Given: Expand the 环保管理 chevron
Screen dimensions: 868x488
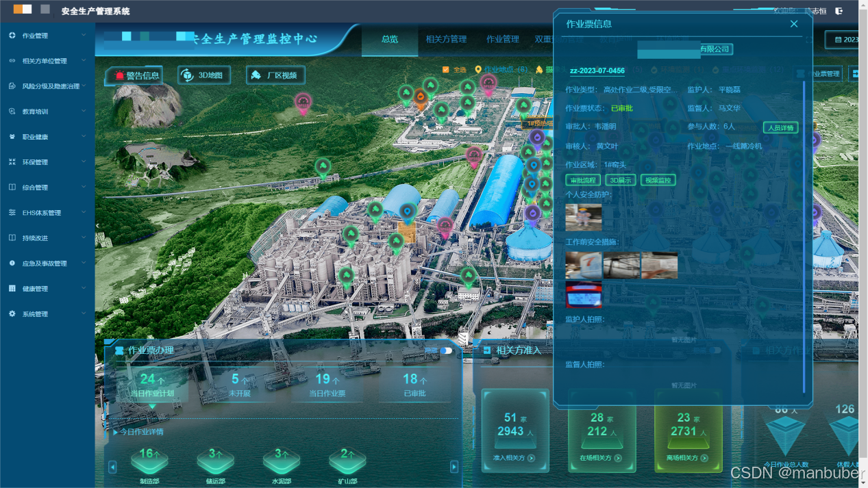Looking at the screenshot, I should (84, 162).
